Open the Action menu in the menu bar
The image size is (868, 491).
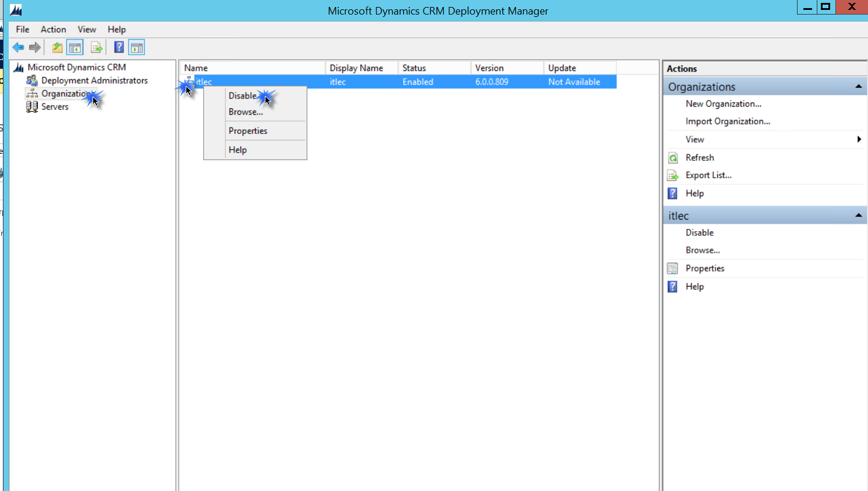(53, 29)
